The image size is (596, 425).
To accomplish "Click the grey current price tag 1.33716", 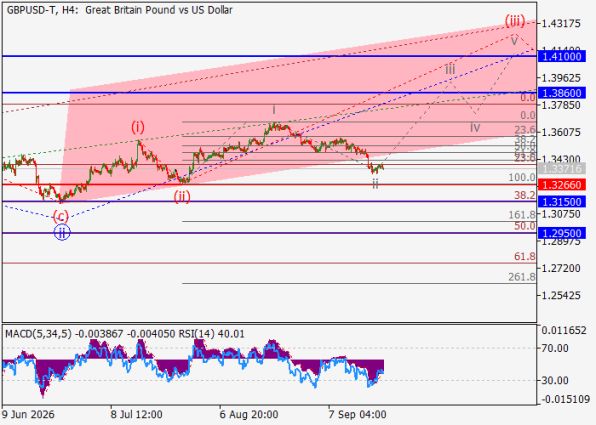I will (x=562, y=168).
